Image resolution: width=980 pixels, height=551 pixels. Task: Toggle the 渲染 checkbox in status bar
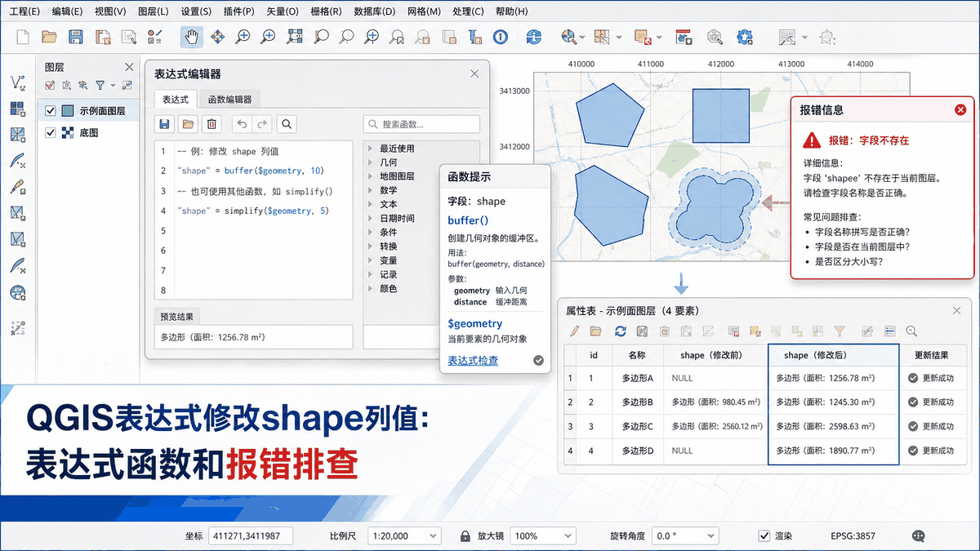coord(764,536)
